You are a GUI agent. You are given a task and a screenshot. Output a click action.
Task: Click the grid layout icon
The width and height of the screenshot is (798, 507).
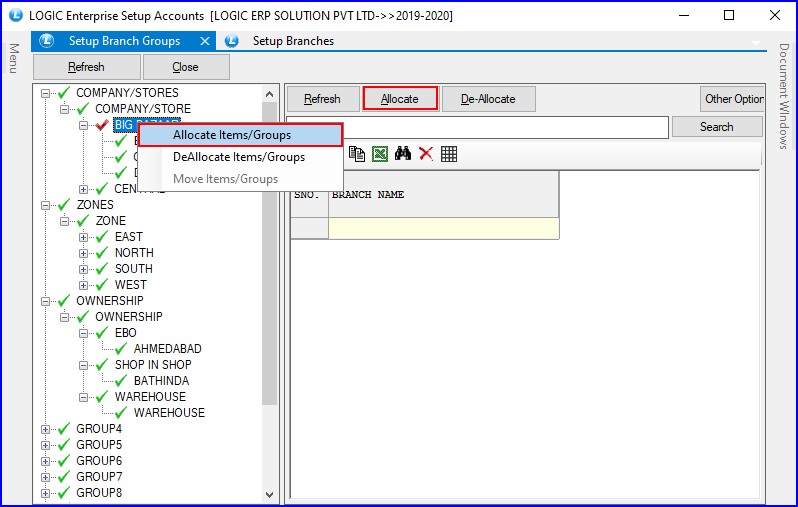449,154
